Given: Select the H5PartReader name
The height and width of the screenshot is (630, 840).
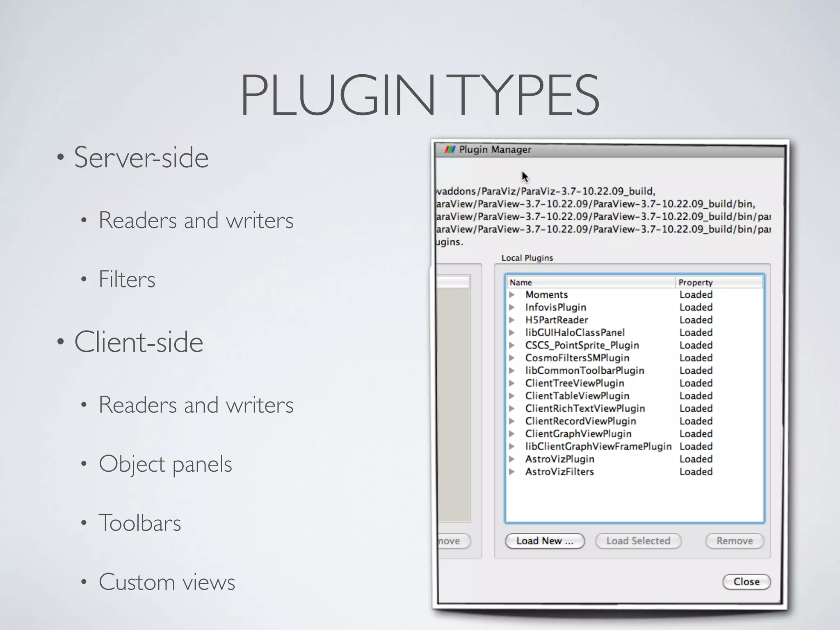Looking at the screenshot, I should (x=556, y=320).
